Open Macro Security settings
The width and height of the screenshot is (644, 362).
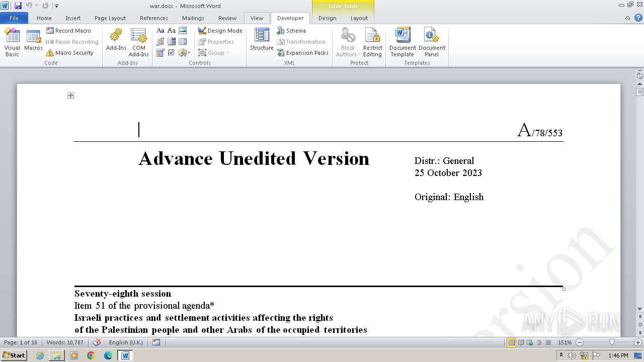click(69, 53)
